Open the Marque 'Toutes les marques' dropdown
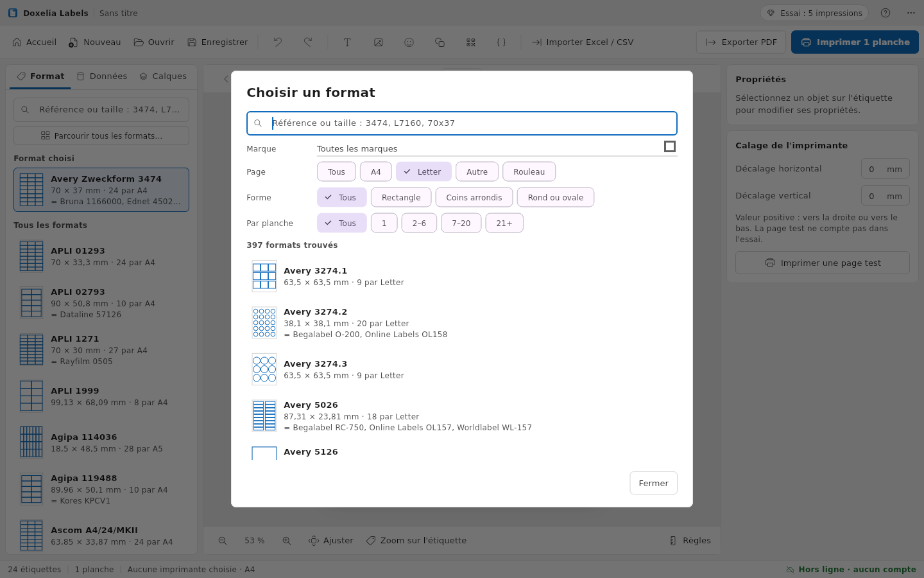 497,148
